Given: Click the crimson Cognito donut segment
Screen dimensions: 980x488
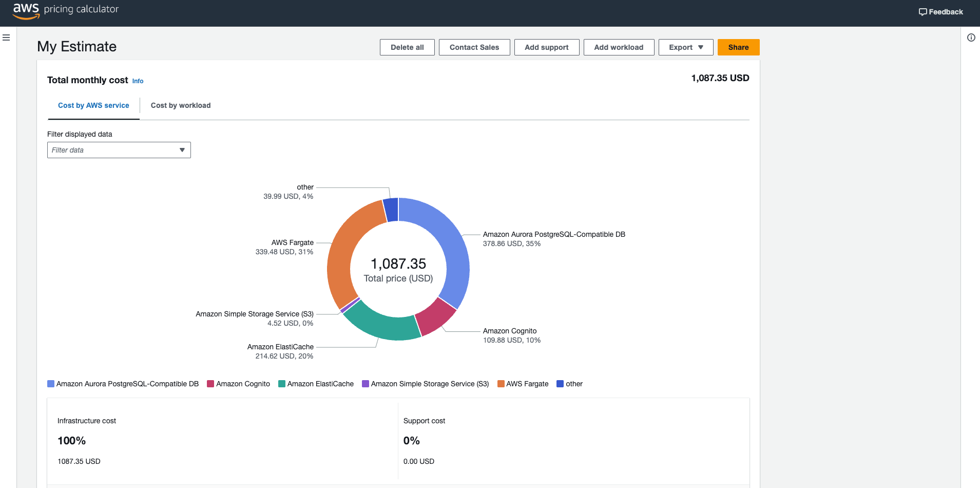Looking at the screenshot, I should (436, 317).
